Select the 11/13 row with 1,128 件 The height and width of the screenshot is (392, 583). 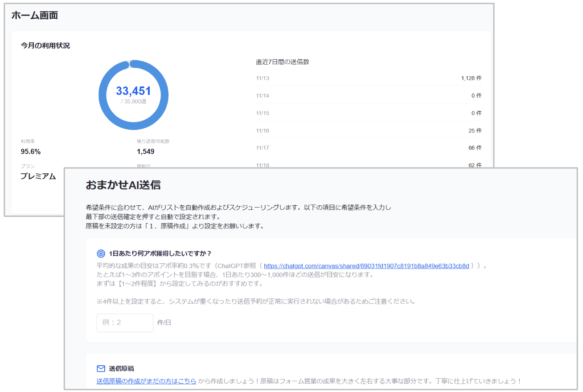click(369, 78)
